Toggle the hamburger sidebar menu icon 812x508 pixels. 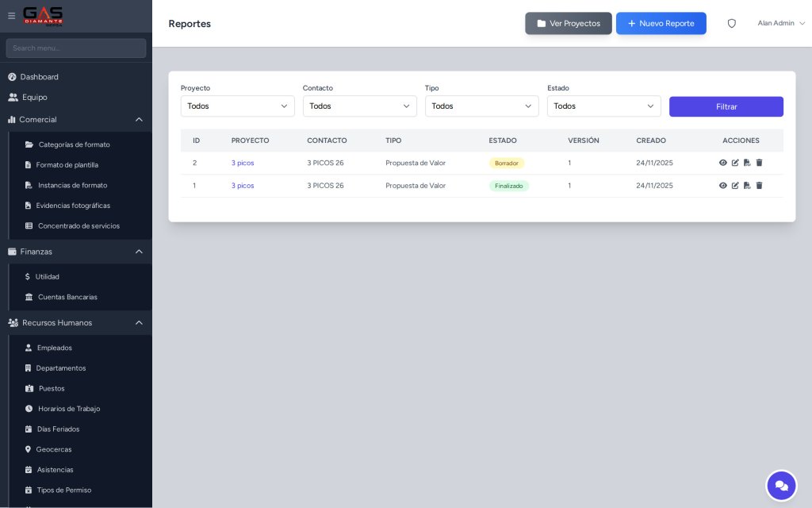[11, 16]
